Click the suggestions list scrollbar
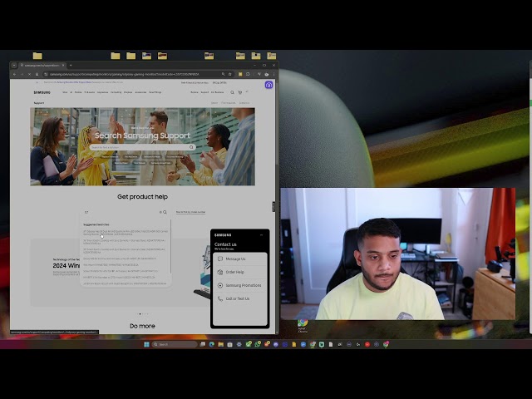This screenshot has width=532, height=399. (170, 247)
